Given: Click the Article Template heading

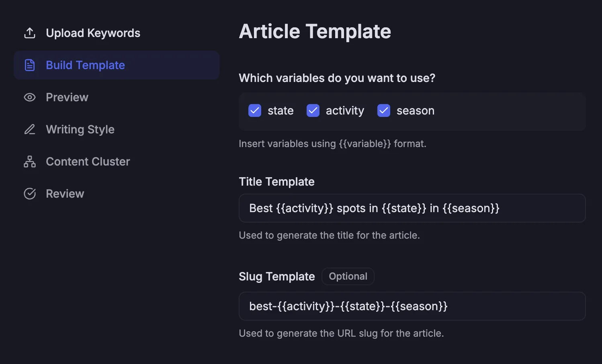Looking at the screenshot, I should (315, 31).
